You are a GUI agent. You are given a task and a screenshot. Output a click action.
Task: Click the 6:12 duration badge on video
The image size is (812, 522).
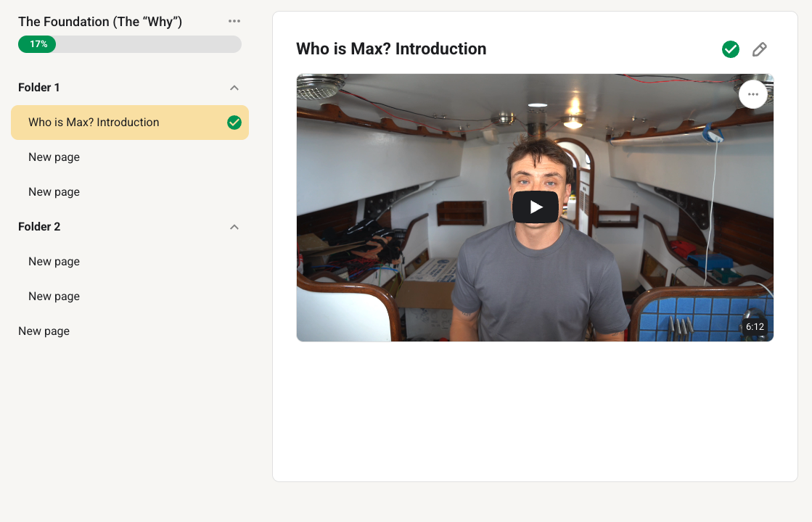[x=755, y=327]
